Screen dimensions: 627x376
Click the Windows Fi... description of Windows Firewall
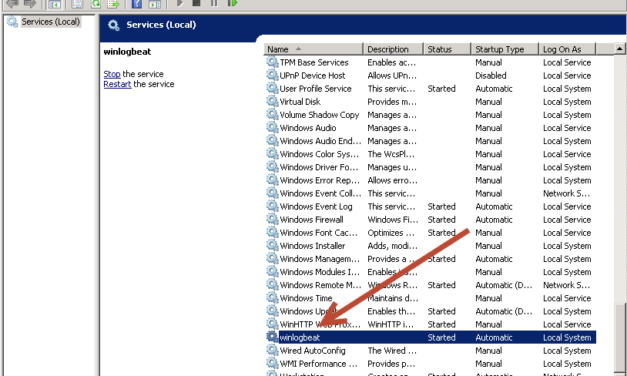pyautogui.click(x=393, y=219)
